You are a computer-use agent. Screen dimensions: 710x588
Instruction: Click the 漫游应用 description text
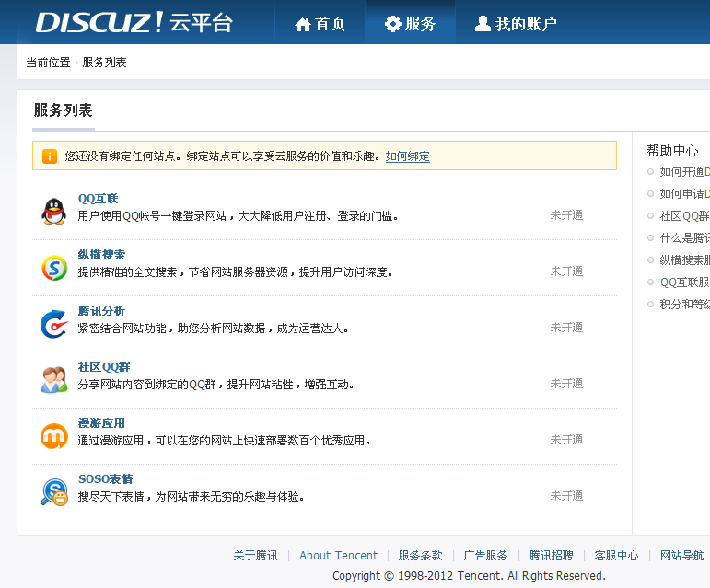[224, 441]
